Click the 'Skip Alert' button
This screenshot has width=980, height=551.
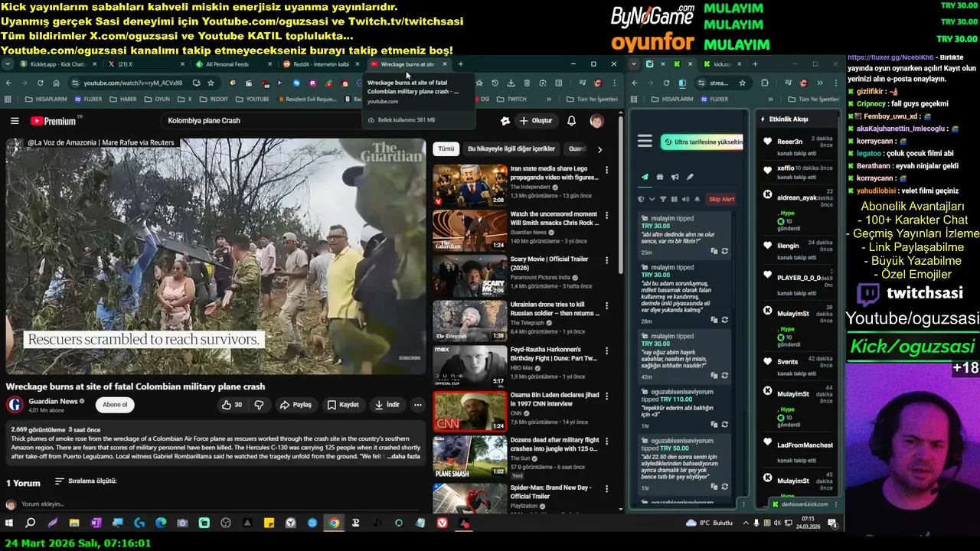pos(721,199)
